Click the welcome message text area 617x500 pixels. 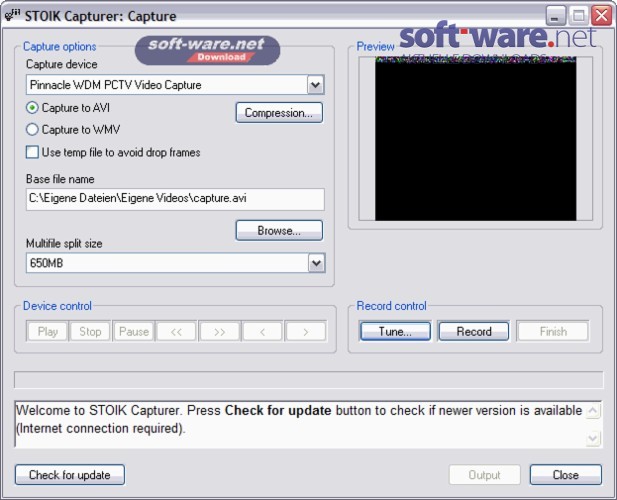(300, 424)
